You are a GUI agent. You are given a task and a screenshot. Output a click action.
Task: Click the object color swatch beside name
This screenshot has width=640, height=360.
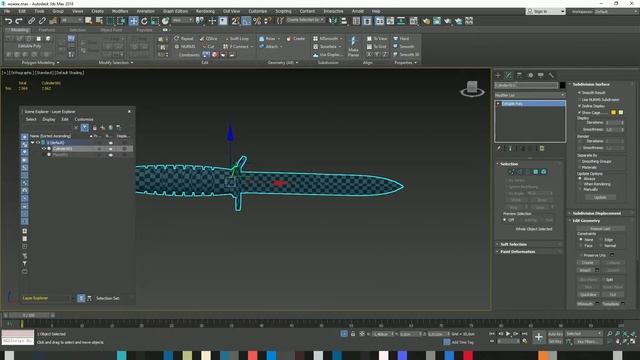click(562, 85)
